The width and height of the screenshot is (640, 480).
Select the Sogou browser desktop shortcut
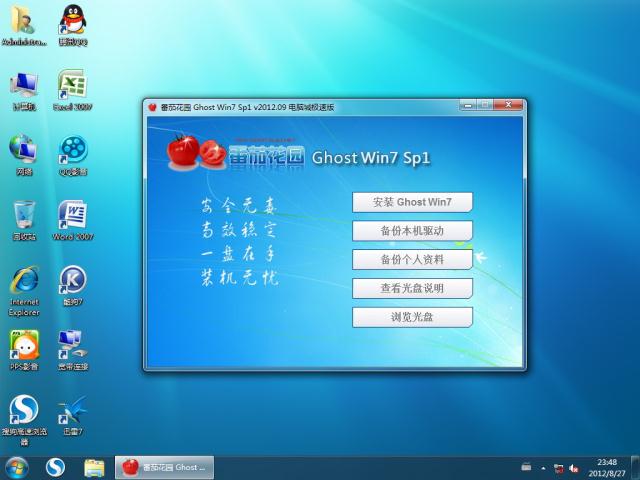(x=24, y=420)
